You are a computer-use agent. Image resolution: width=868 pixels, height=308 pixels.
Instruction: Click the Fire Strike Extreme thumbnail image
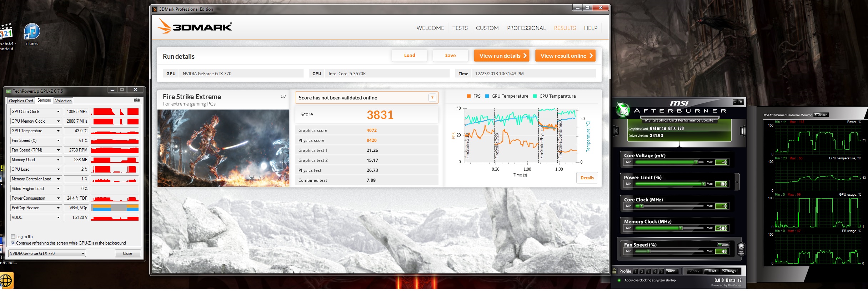pyautogui.click(x=223, y=148)
